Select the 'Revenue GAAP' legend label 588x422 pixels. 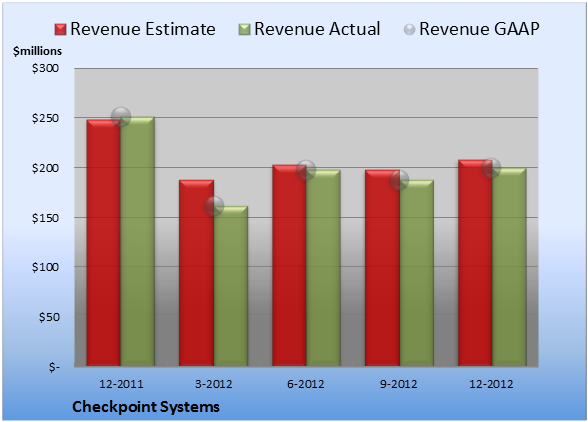click(x=479, y=29)
